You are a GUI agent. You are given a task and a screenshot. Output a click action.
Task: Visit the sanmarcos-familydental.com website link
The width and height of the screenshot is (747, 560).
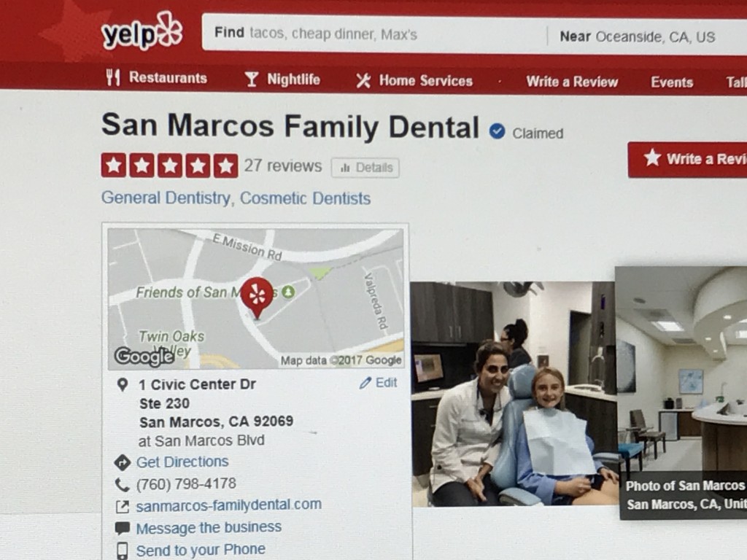(228, 505)
